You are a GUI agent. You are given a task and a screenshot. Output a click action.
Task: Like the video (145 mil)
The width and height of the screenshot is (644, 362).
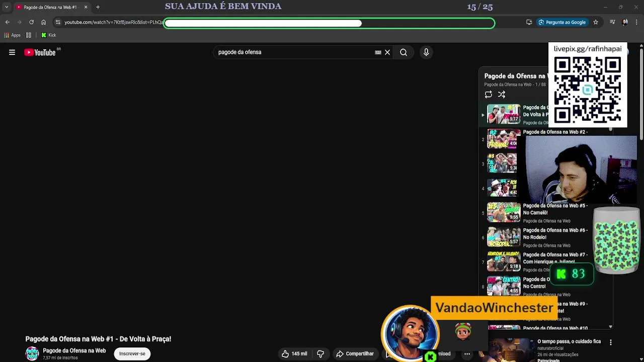[x=295, y=353]
